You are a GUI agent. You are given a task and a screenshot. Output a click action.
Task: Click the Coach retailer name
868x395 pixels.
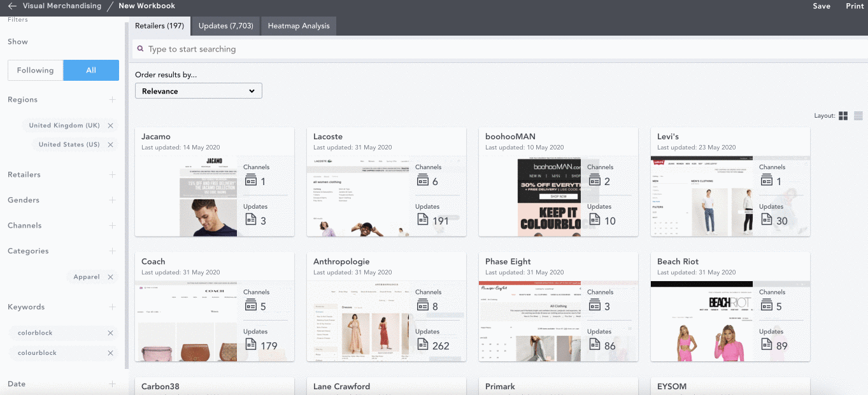pos(153,261)
